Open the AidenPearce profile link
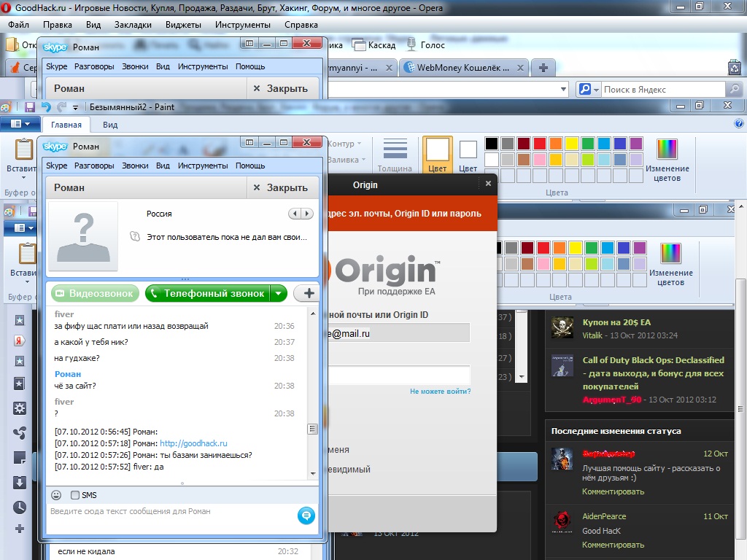Image resolution: width=747 pixels, height=560 pixels. [604, 516]
